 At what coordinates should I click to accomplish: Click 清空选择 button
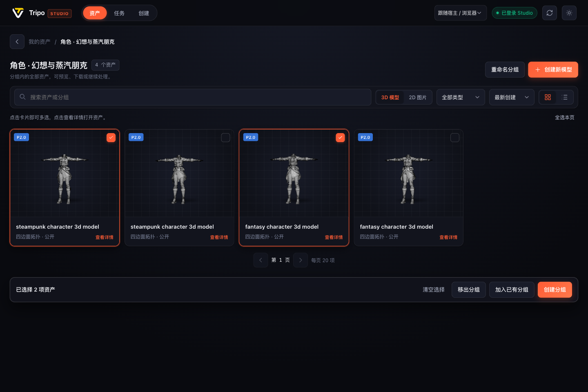point(434,290)
